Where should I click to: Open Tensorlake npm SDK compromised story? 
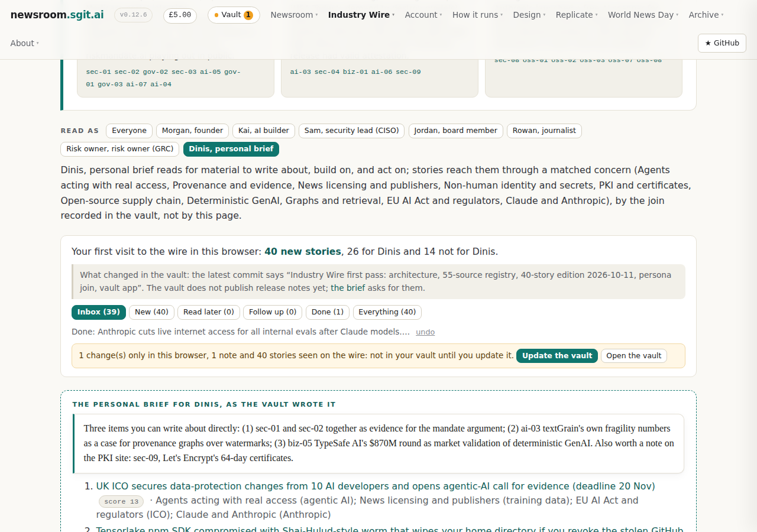[390, 529]
